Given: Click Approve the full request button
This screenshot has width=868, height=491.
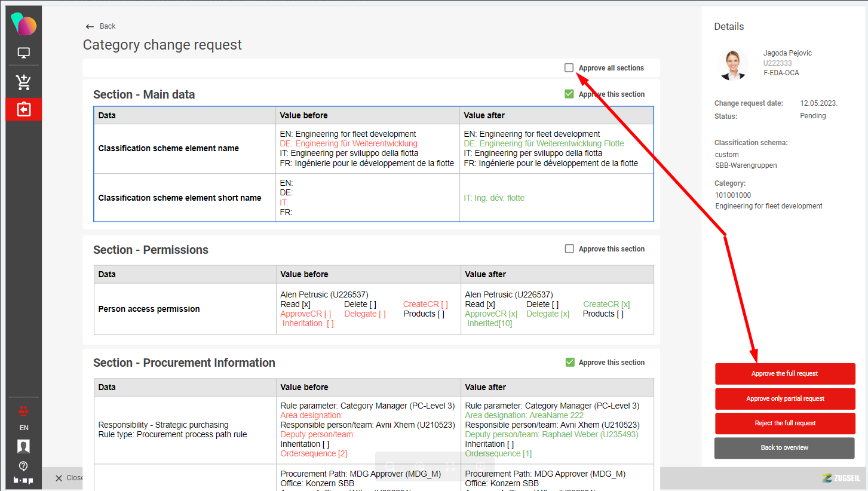Looking at the screenshot, I should coord(784,374).
